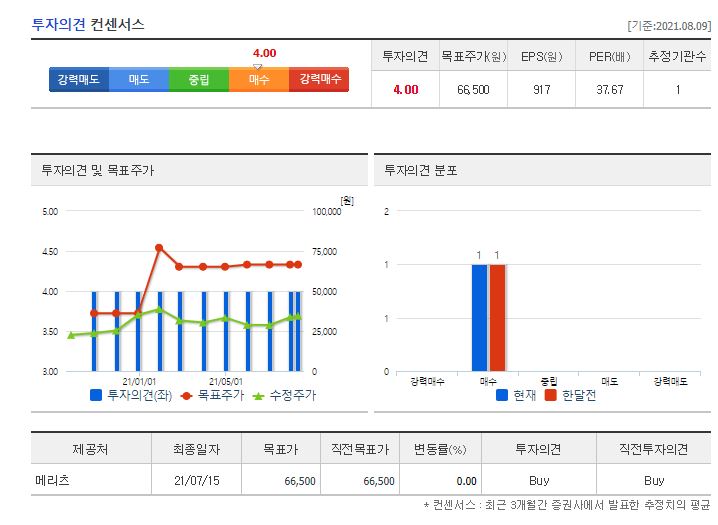This screenshot has height=525, width=718.
Task: Click the 추정기관수 column header
Action: pos(677,56)
